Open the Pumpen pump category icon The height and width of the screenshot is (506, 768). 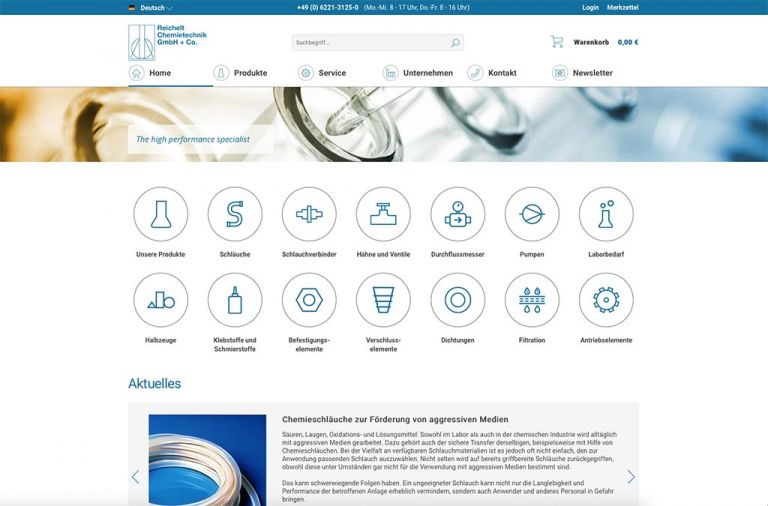532,214
